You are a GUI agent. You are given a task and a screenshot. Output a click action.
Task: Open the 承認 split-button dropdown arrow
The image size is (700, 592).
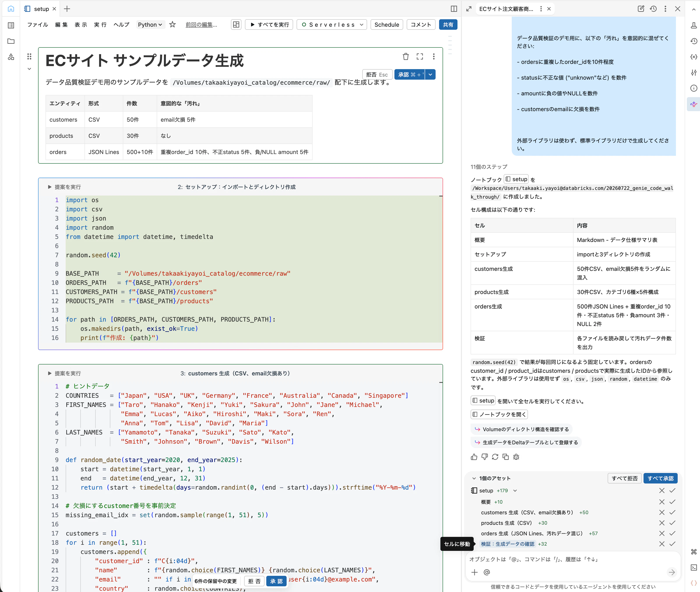(430, 75)
